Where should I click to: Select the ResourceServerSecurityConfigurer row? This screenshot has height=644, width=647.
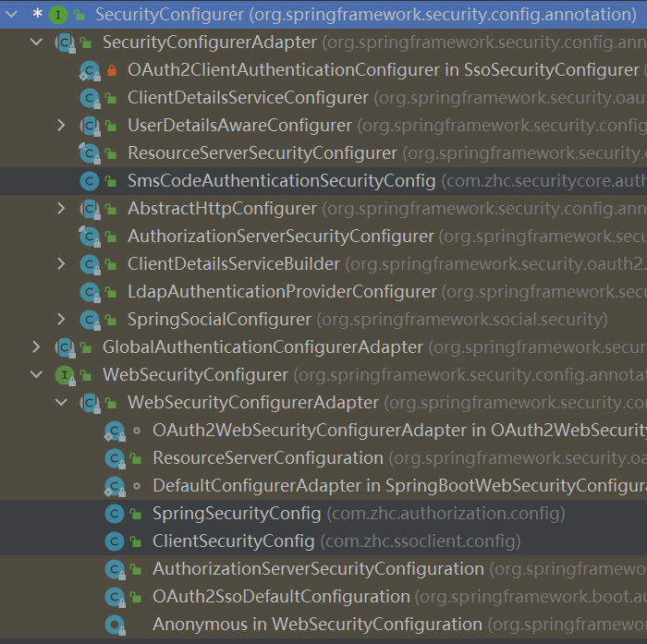coord(323,153)
